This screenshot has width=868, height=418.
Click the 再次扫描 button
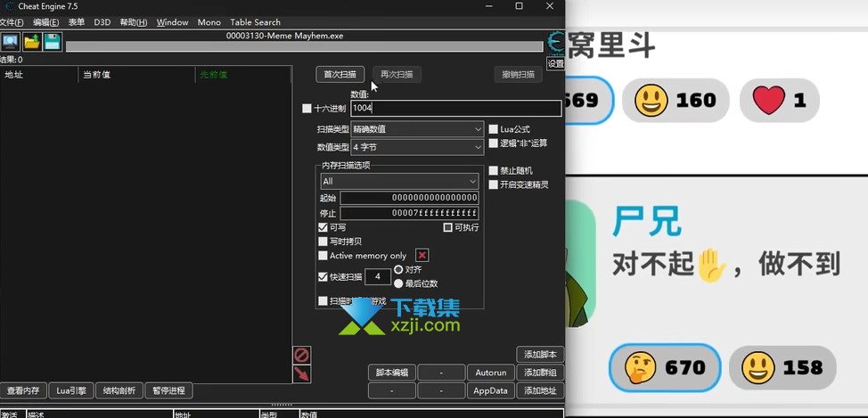click(397, 74)
